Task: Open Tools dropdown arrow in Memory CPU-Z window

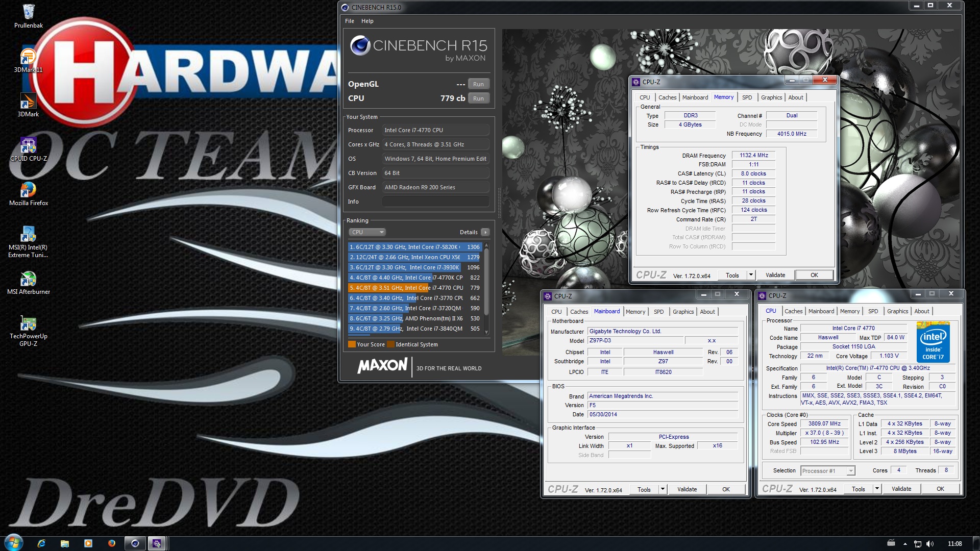Action: (751, 275)
